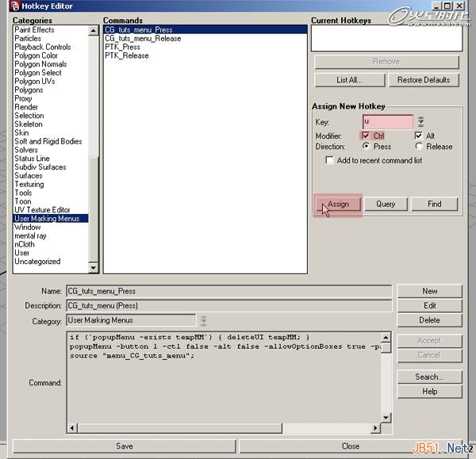Click the List All button

tap(349, 80)
